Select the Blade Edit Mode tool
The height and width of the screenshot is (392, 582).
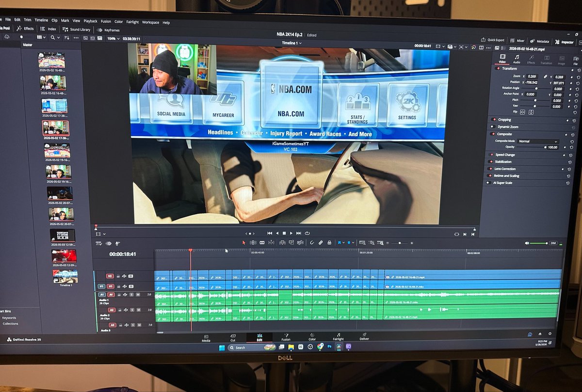pos(262,242)
